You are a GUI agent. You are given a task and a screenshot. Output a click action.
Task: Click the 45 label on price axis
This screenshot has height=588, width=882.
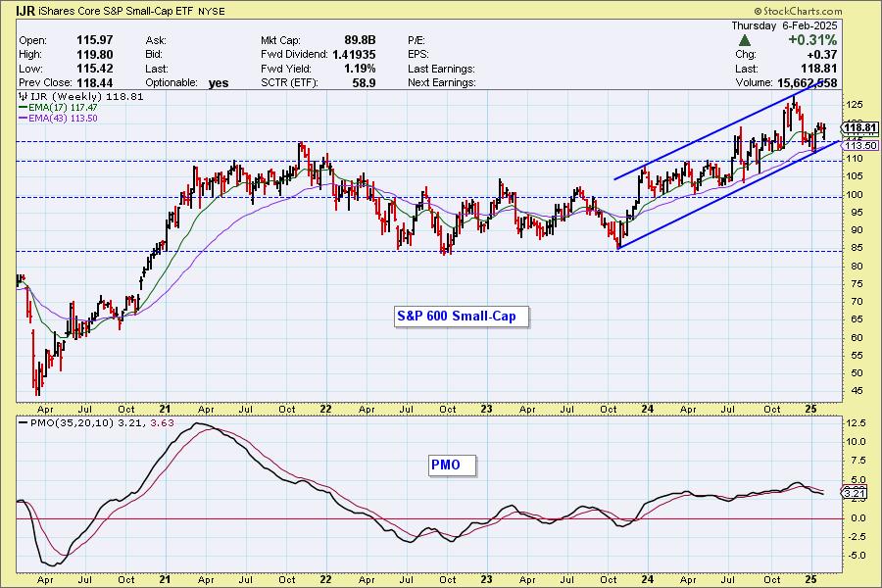coord(857,391)
